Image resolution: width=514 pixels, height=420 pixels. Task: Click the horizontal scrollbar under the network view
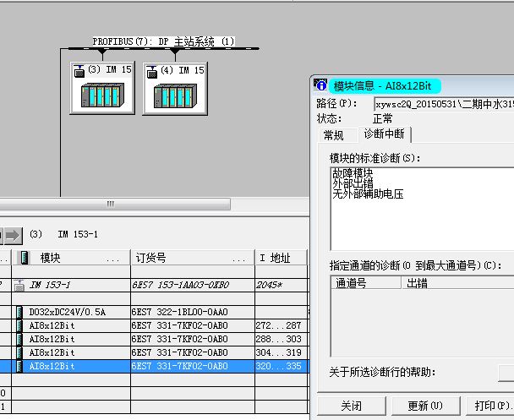[115, 204]
